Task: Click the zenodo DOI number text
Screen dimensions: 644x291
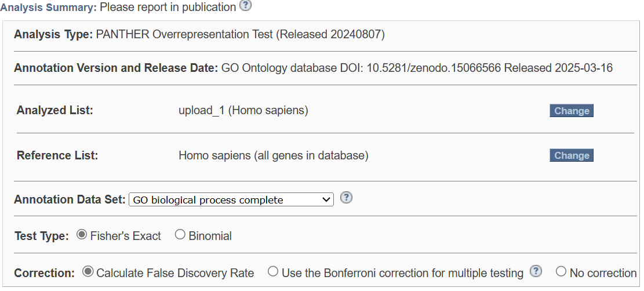Action: [x=434, y=68]
